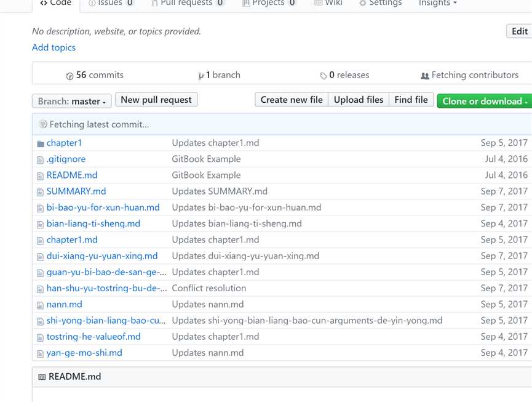Click the README.md header book icon
The width and height of the screenshot is (532, 402).
point(42,377)
